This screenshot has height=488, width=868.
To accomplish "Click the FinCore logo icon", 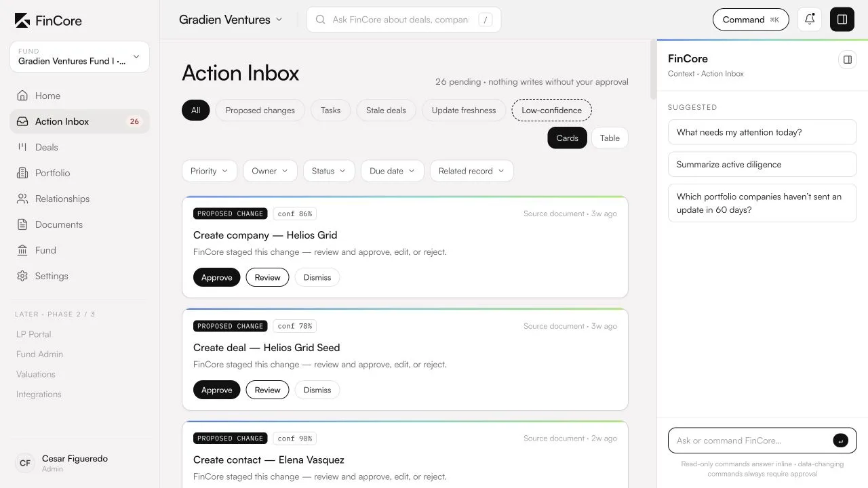I will 22,20.
